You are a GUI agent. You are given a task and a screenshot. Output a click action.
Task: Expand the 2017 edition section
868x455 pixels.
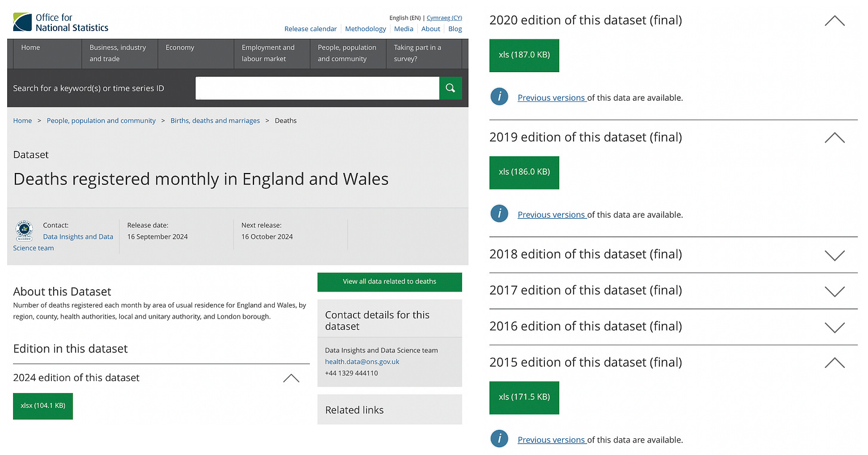(835, 291)
